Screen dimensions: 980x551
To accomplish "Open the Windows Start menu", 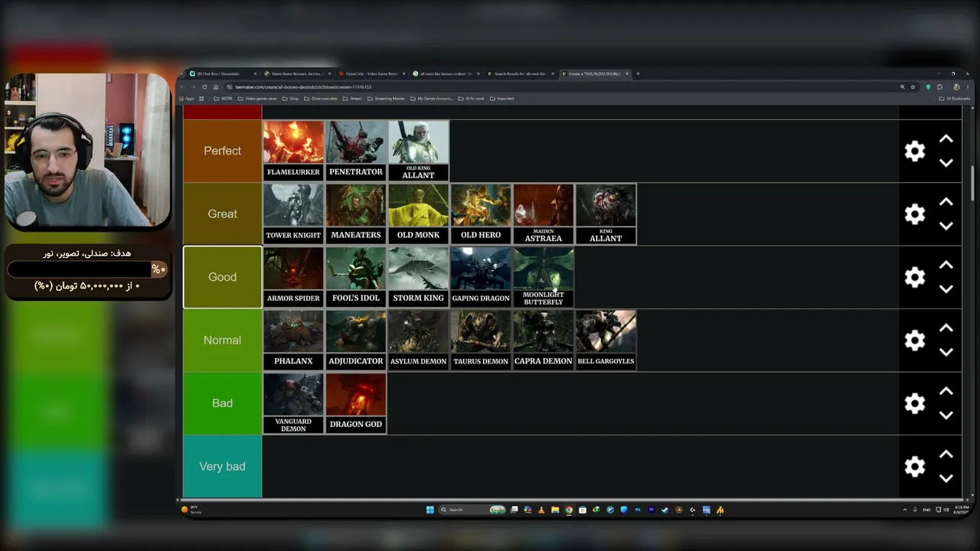I will pos(430,510).
